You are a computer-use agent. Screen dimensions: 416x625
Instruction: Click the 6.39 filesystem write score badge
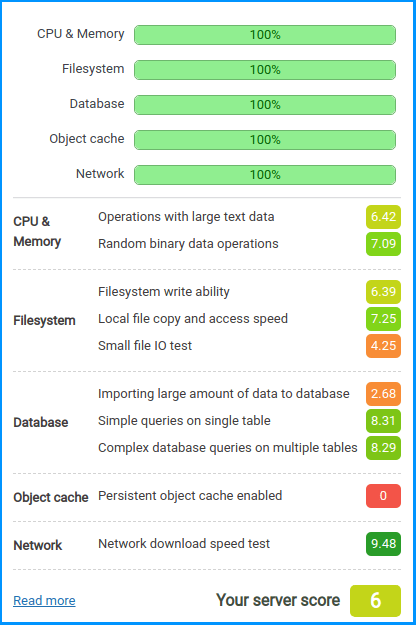pyautogui.click(x=383, y=292)
